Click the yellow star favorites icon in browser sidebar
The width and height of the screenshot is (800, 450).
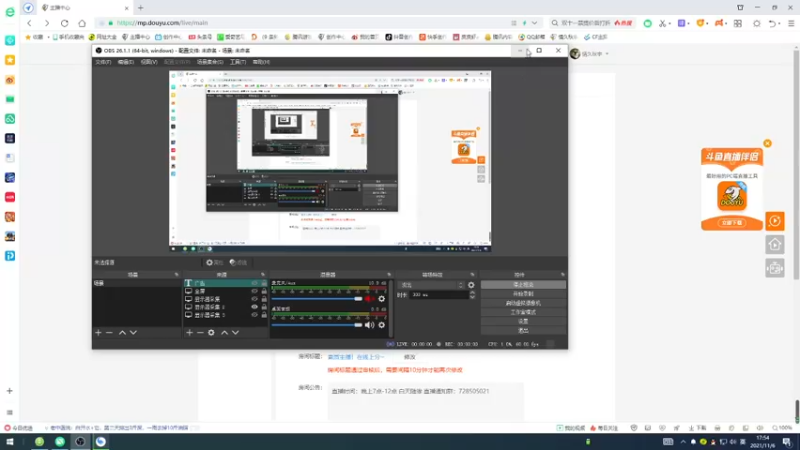(x=10, y=60)
